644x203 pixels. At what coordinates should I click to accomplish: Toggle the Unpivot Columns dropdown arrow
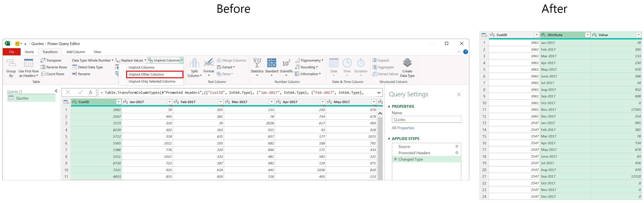coord(182,60)
